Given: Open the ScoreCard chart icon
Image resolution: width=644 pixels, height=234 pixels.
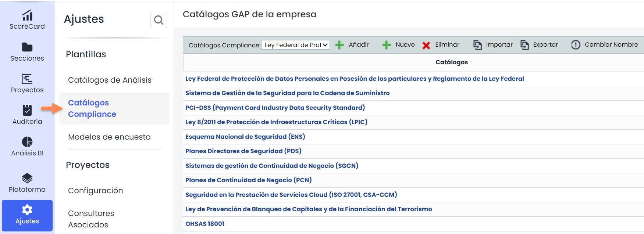Looking at the screenshot, I should (27, 15).
